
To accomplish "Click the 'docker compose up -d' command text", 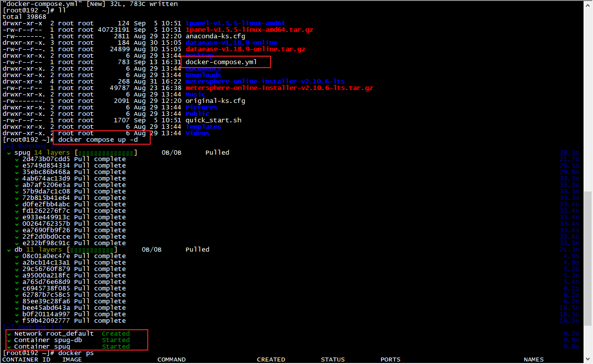I will click(x=98, y=140).
